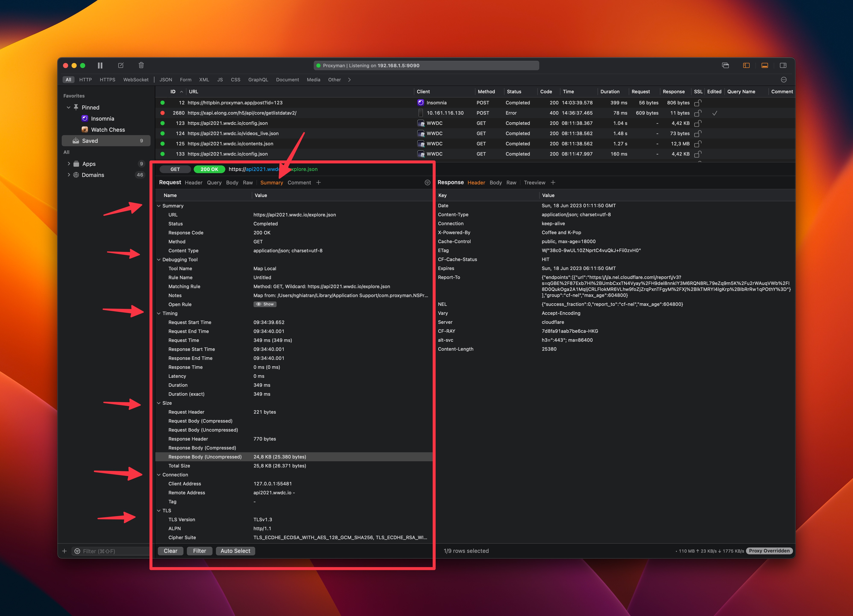Expand the Domains group in sidebar

[x=69, y=175]
